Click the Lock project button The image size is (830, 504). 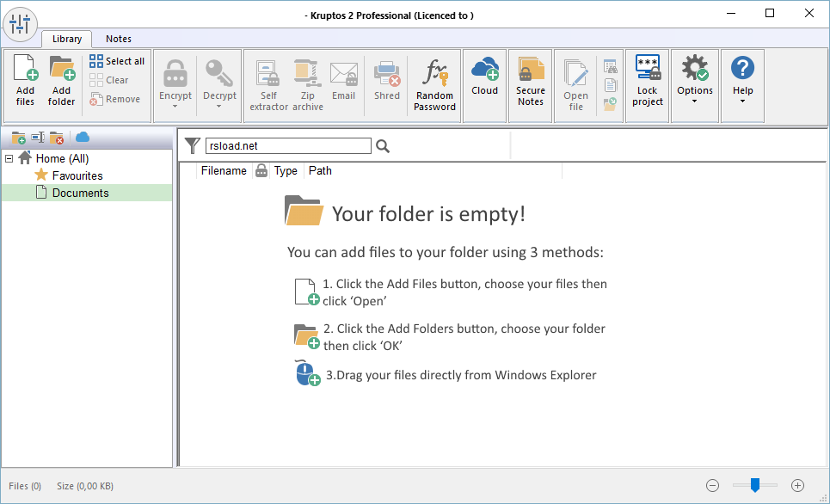click(648, 81)
